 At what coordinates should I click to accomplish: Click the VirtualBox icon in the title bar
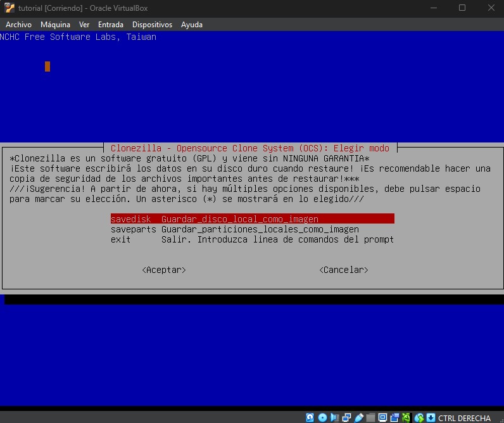[x=9, y=8]
